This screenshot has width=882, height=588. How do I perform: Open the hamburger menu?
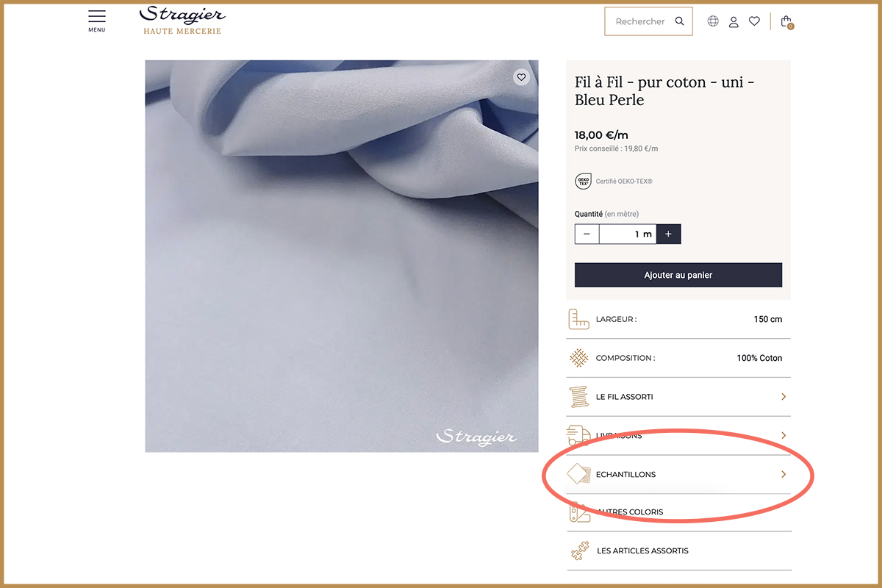click(96, 20)
